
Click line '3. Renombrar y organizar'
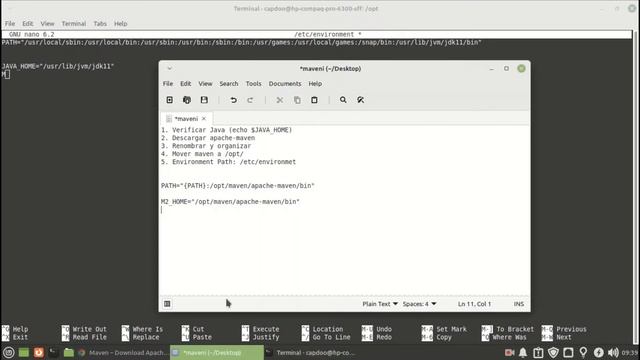206,146
